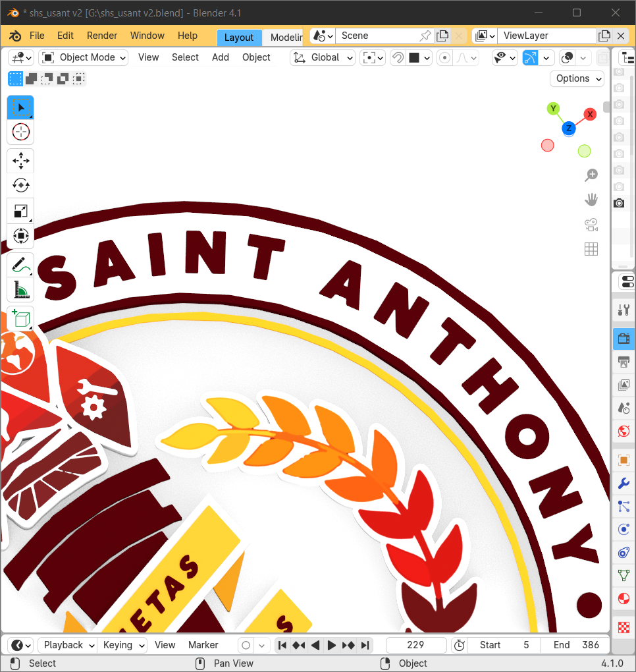The height and width of the screenshot is (672, 636).
Task: Select the Add Cube tool
Action: (20, 318)
